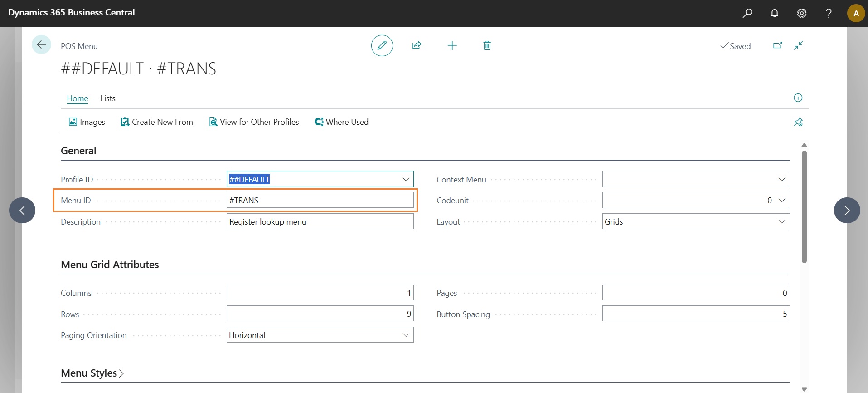Toggle the FactBox info pane icon
Screen dimensions: 868x393
[x=798, y=98]
